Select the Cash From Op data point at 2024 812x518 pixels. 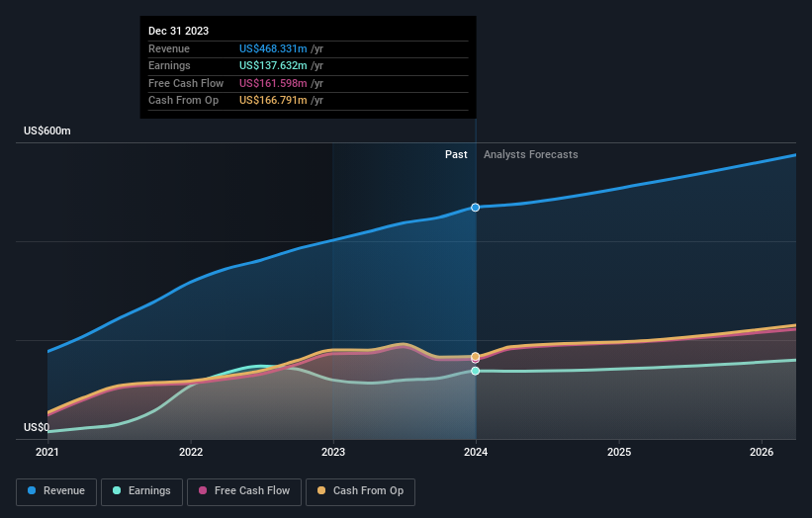point(476,357)
